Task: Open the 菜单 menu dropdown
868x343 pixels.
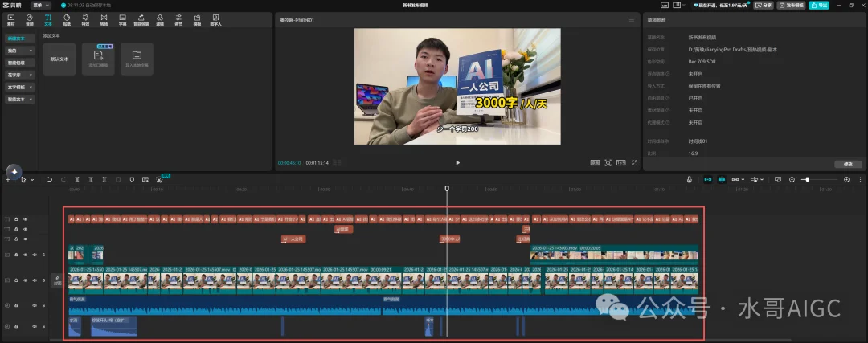Action: 40,5
